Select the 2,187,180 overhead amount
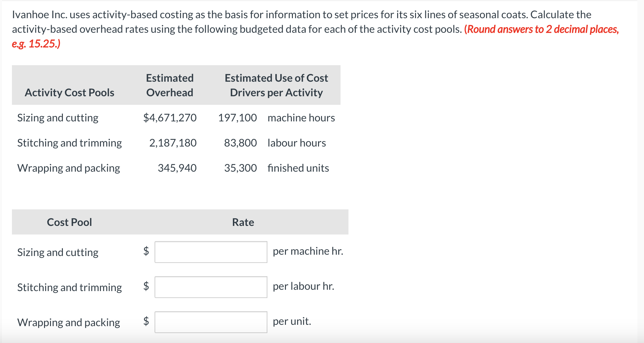 click(172, 143)
